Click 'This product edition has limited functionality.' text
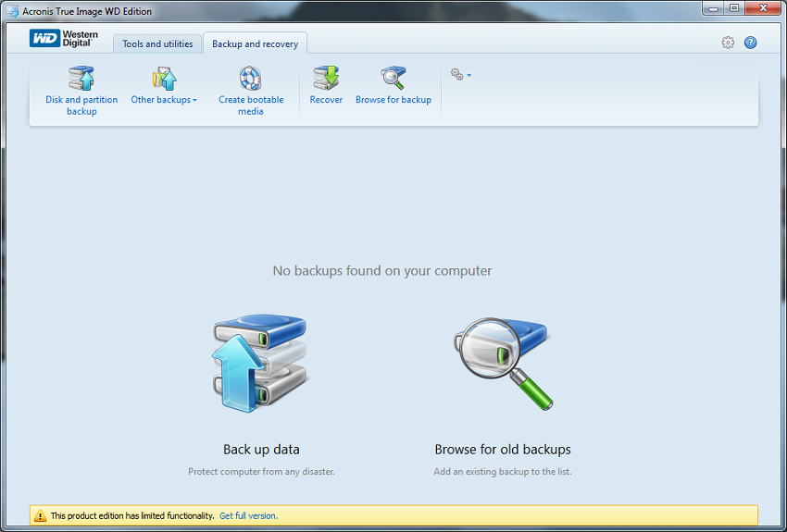787x532 pixels. 132,515
